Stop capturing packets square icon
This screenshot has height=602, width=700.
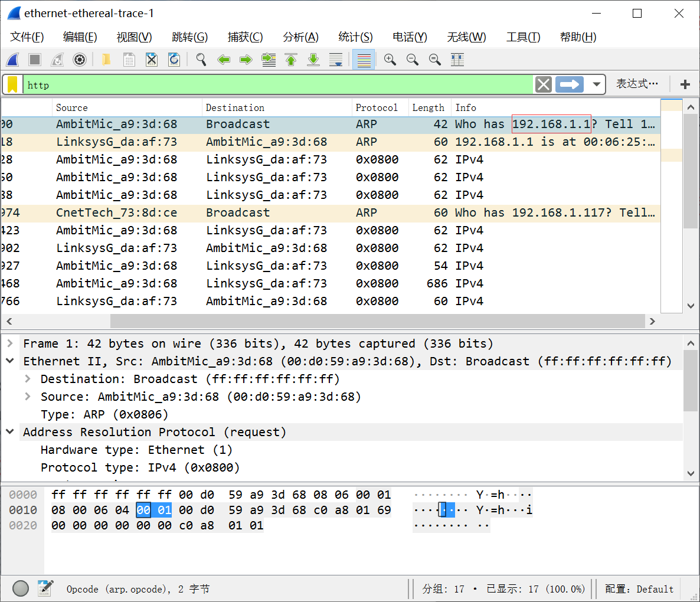35,60
